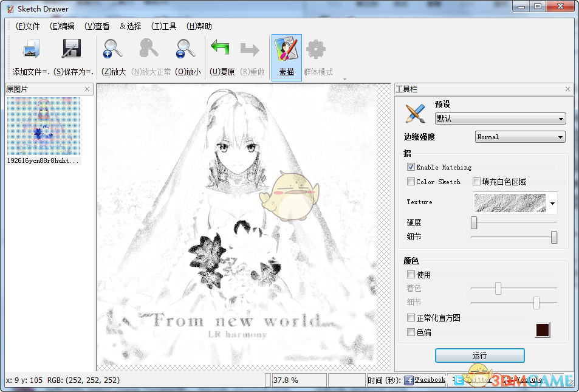Click the Zoom Normal magnifier icon
Image resolution: width=579 pixels, height=392 pixels.
149,49
